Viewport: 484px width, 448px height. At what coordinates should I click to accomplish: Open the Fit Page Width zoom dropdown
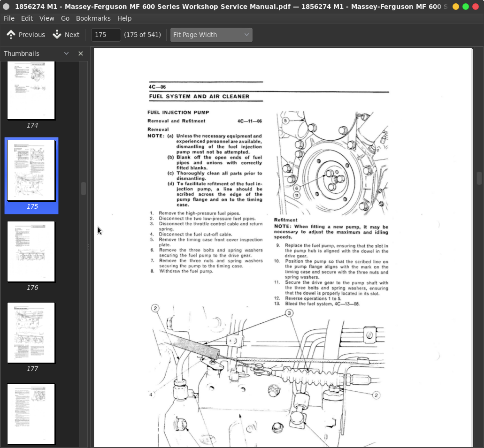pos(211,35)
